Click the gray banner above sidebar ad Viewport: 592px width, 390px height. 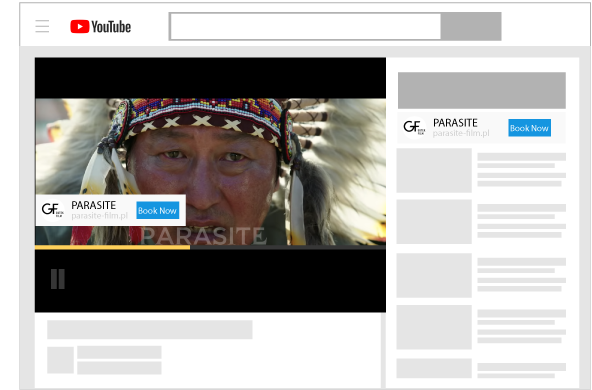[x=482, y=91]
